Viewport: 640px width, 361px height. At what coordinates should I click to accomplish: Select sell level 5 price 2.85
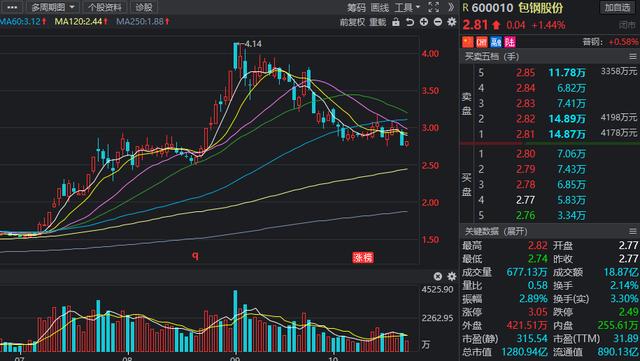525,73
